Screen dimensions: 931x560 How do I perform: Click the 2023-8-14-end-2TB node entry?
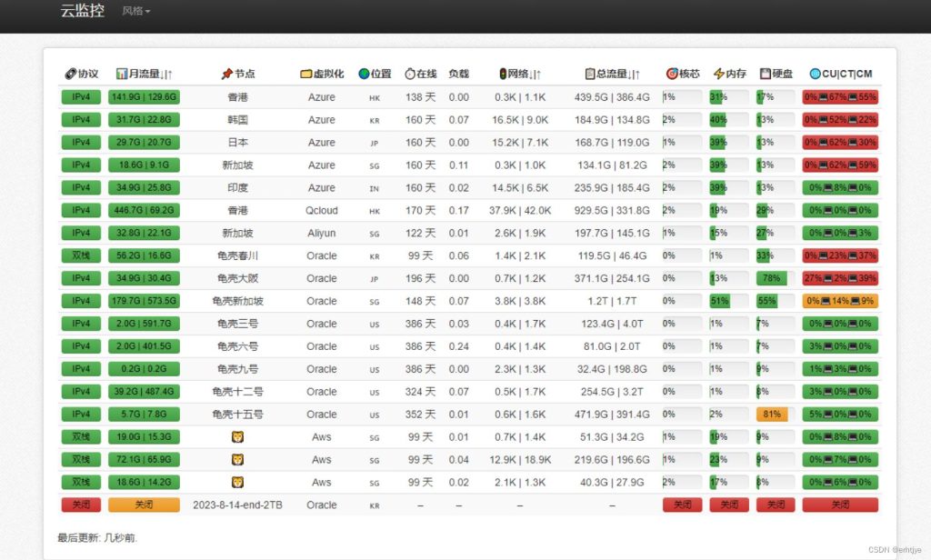(239, 505)
